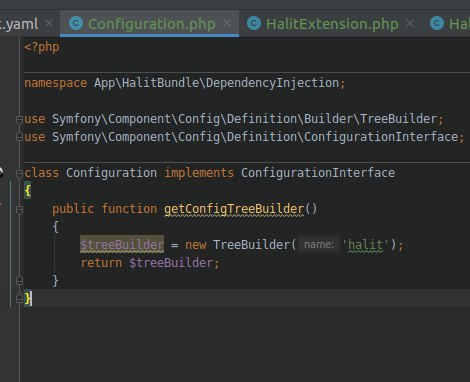Click the class name Configuration in declaration
The image size is (470, 382).
[111, 173]
